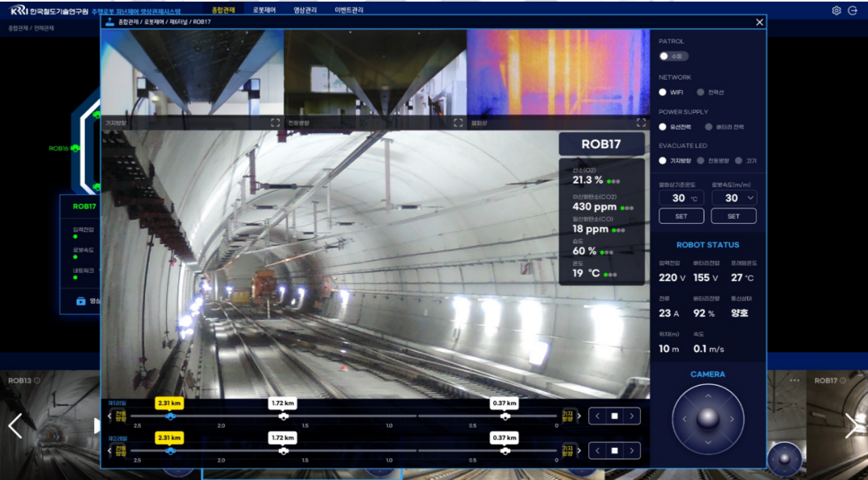Viewport: 868px width, 480px height.
Task: Set evacuate LED to 기지방향
Action: (662, 160)
